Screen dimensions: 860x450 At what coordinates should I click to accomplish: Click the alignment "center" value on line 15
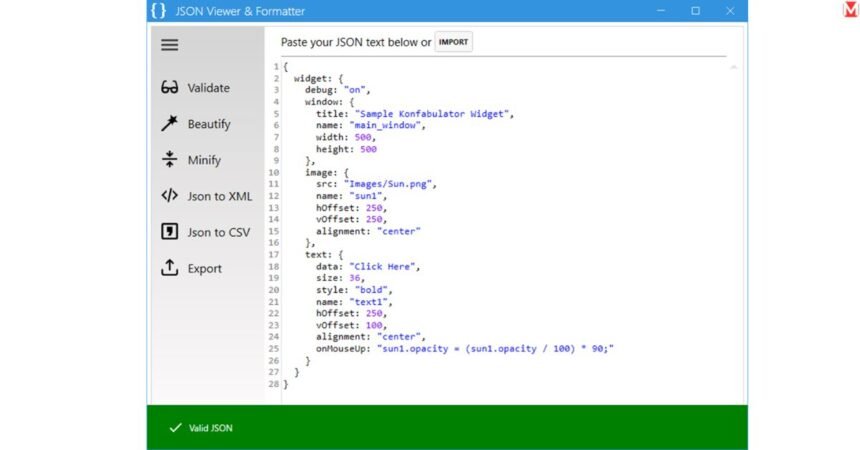tap(398, 231)
